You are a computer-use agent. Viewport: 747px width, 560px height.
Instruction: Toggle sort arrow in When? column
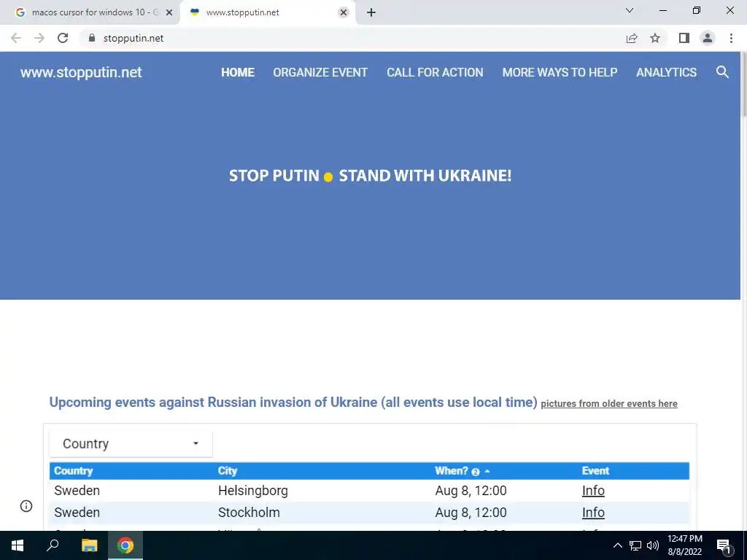coord(487,472)
